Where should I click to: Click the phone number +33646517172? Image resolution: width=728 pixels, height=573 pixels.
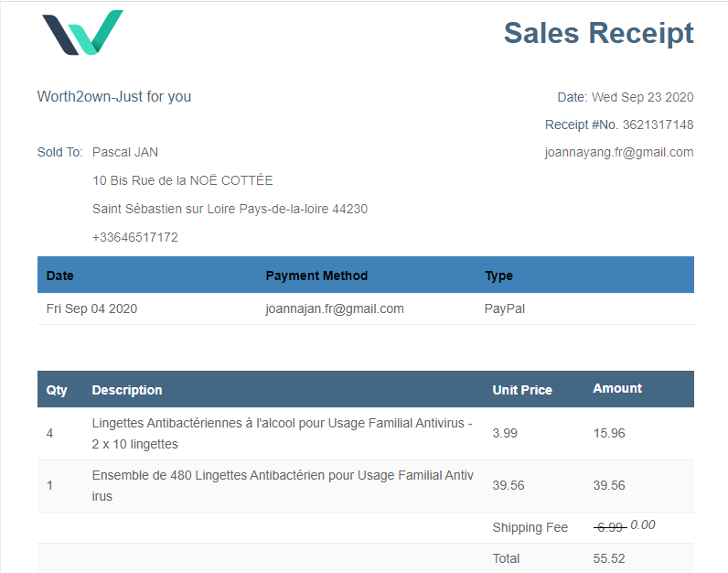pyautogui.click(x=135, y=237)
